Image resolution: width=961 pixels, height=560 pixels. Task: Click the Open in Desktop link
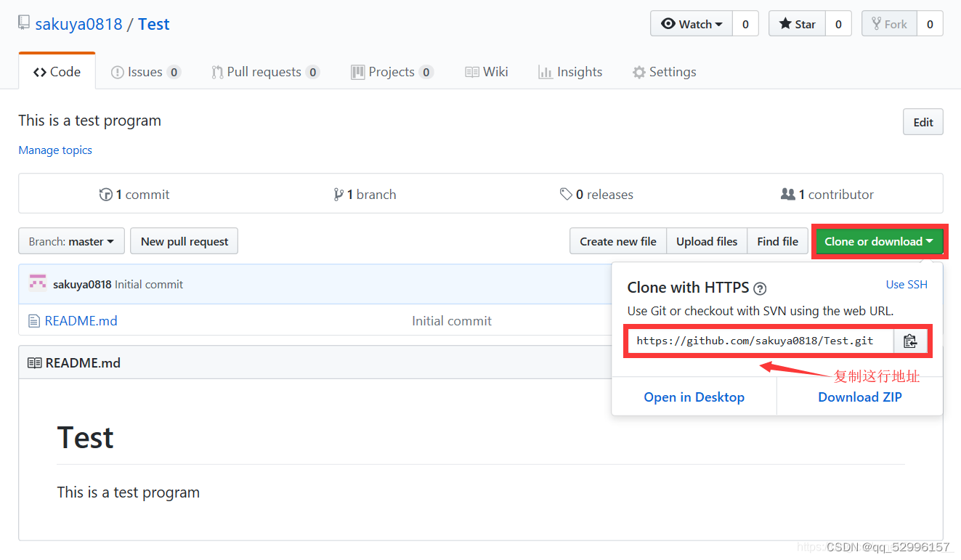click(x=694, y=397)
